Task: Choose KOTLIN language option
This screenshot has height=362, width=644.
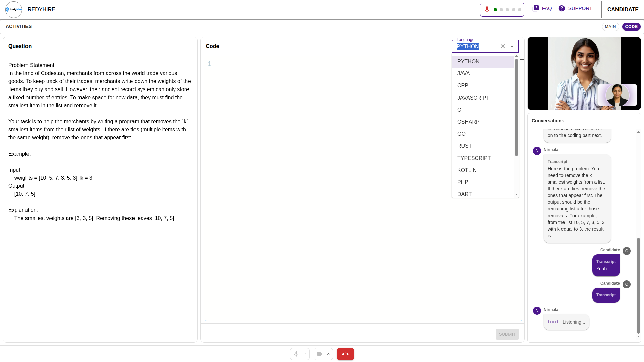Action: click(x=483, y=170)
